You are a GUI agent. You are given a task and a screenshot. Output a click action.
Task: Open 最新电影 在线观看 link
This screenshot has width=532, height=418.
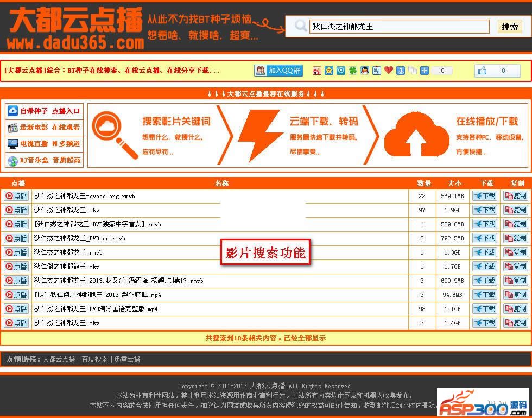tap(50, 127)
